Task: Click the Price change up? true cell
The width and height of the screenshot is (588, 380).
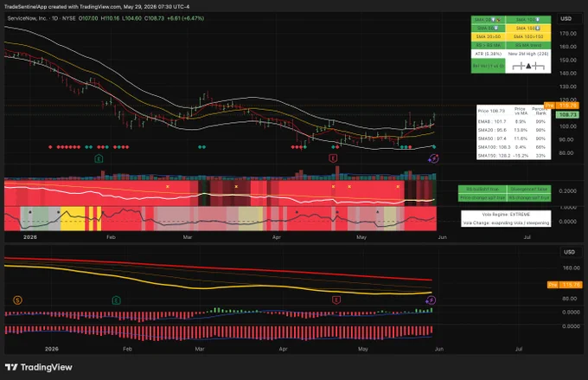Action: 483,197
